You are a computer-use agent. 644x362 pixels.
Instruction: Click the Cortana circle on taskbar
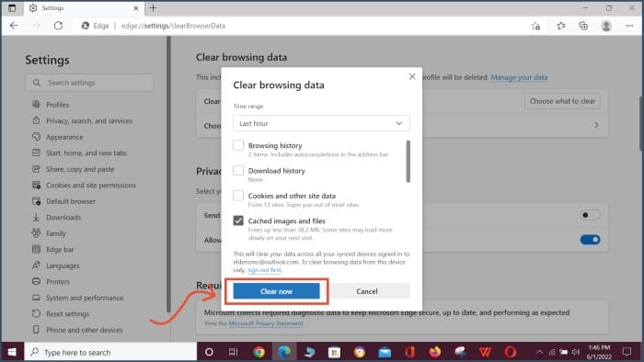tap(209, 352)
